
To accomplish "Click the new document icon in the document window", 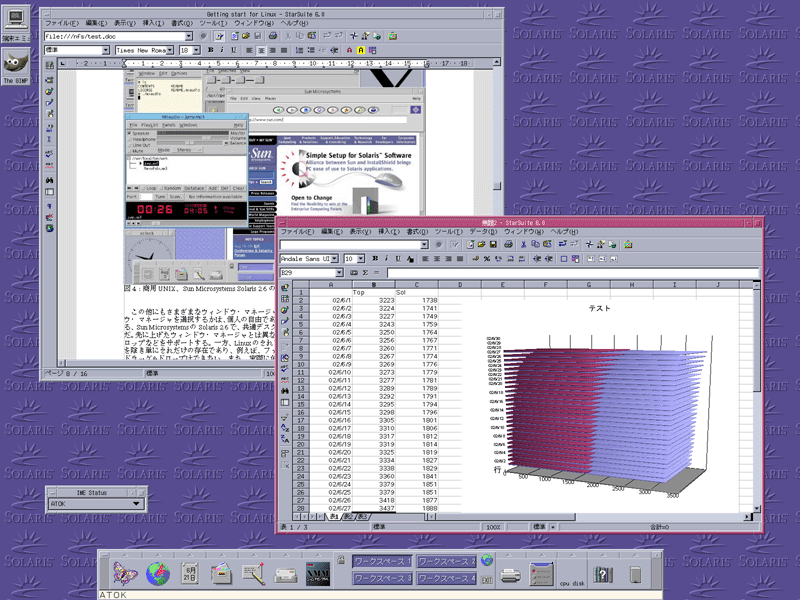I will tap(235, 36).
